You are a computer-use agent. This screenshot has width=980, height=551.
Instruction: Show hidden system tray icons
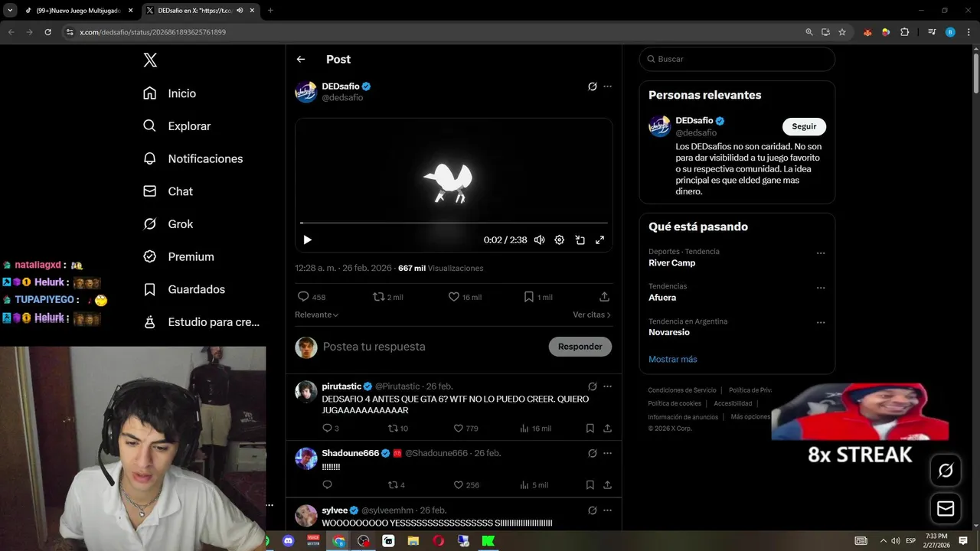(x=883, y=541)
